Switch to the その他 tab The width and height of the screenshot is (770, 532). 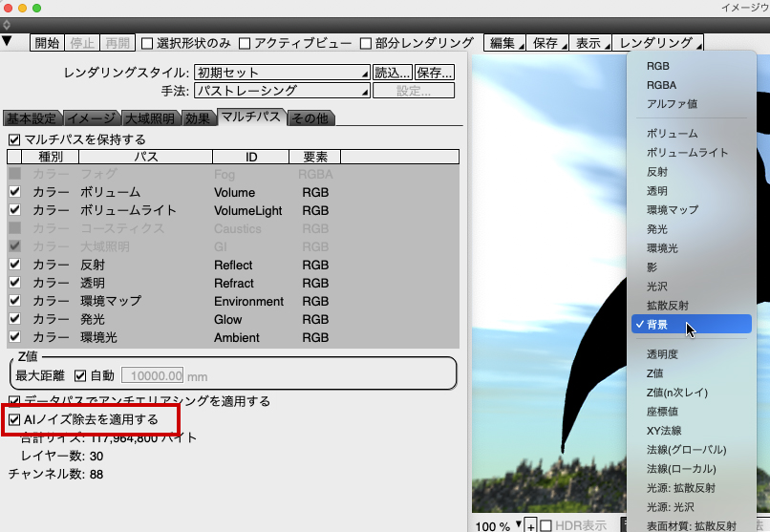[x=310, y=118]
